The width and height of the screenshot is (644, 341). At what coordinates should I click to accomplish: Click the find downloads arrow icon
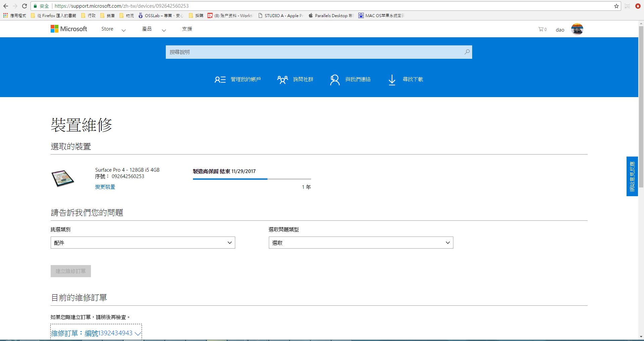[392, 80]
